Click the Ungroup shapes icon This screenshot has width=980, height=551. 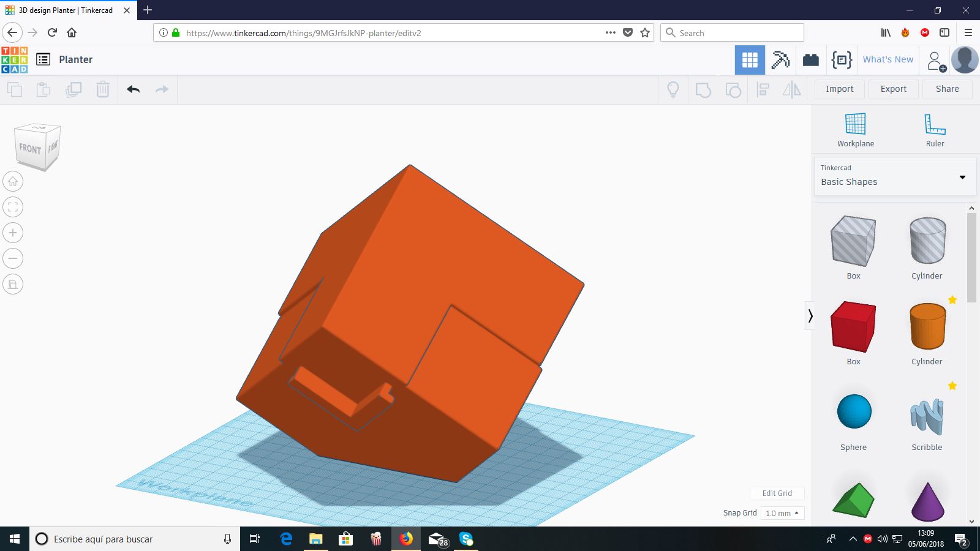click(733, 90)
